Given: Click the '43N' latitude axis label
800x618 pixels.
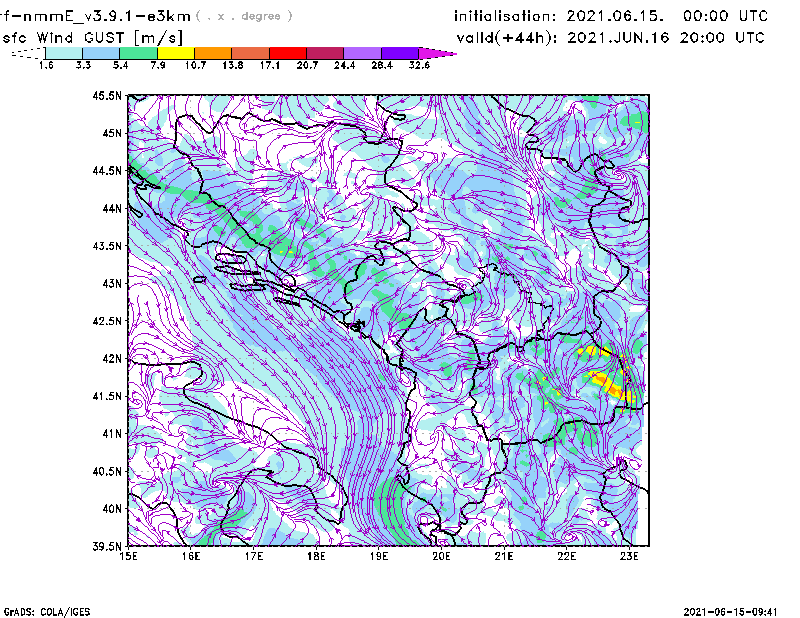Looking at the screenshot, I should [112, 283].
